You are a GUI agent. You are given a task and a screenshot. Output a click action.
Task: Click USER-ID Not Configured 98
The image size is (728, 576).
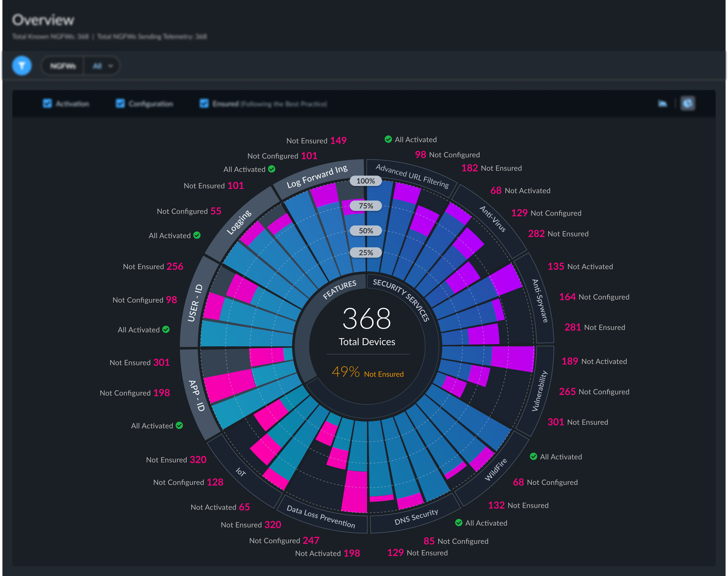click(x=144, y=300)
